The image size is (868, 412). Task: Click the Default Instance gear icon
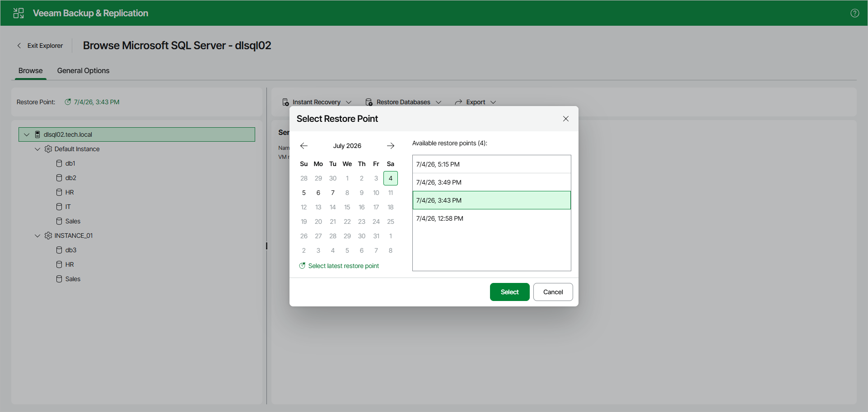tap(48, 149)
